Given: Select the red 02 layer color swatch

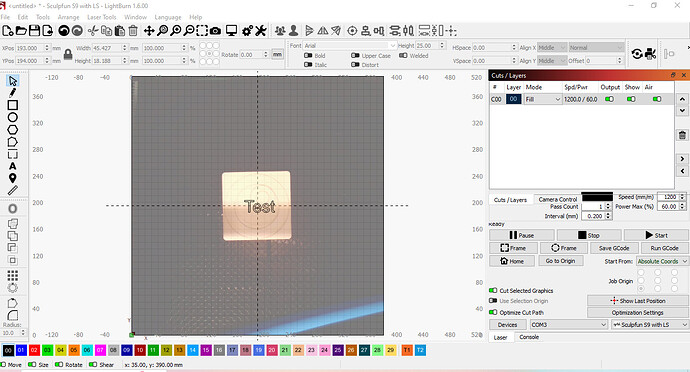Looking at the screenshot, I should 34,350.
